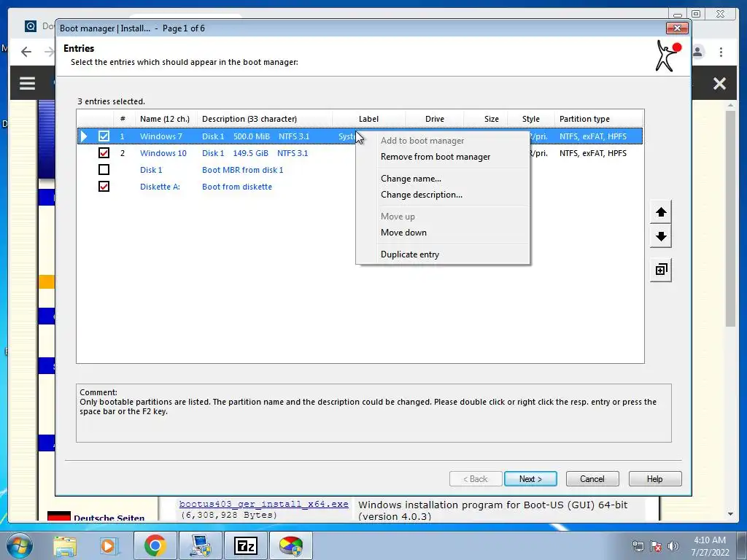Click the Partition type column header
The image size is (747, 560).
pyautogui.click(x=599, y=119)
